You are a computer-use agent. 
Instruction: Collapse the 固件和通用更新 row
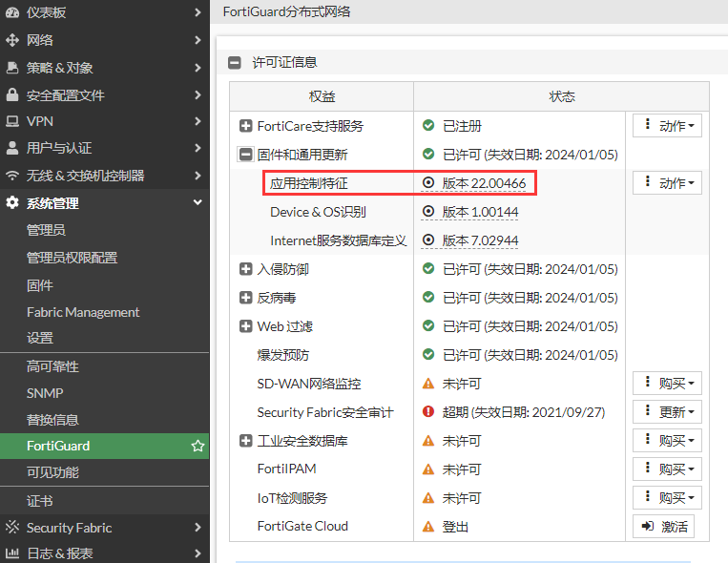pos(245,155)
